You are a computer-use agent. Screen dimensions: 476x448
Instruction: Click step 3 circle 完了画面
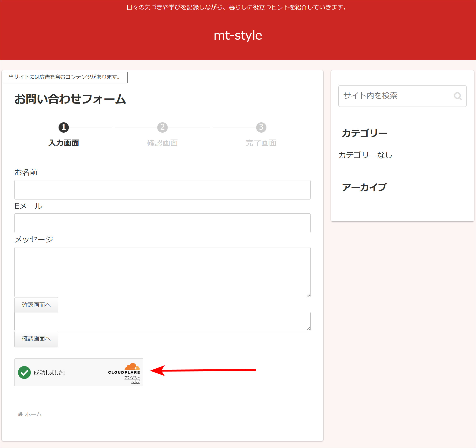261,127
